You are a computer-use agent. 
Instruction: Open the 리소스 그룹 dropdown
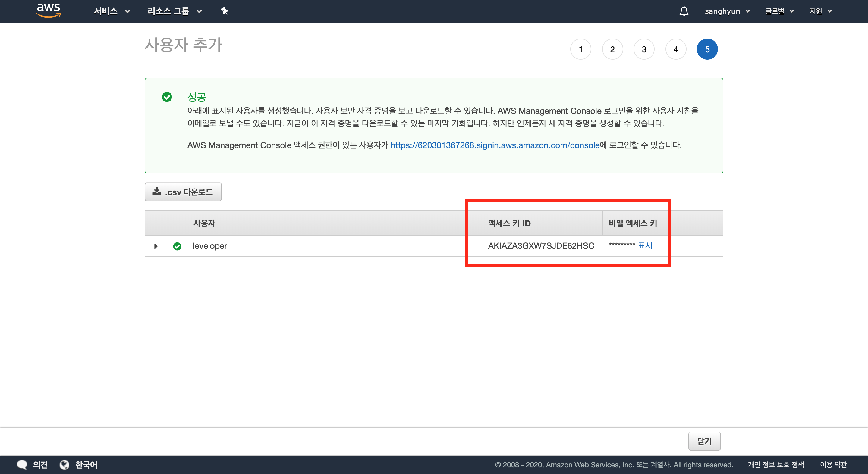point(174,11)
